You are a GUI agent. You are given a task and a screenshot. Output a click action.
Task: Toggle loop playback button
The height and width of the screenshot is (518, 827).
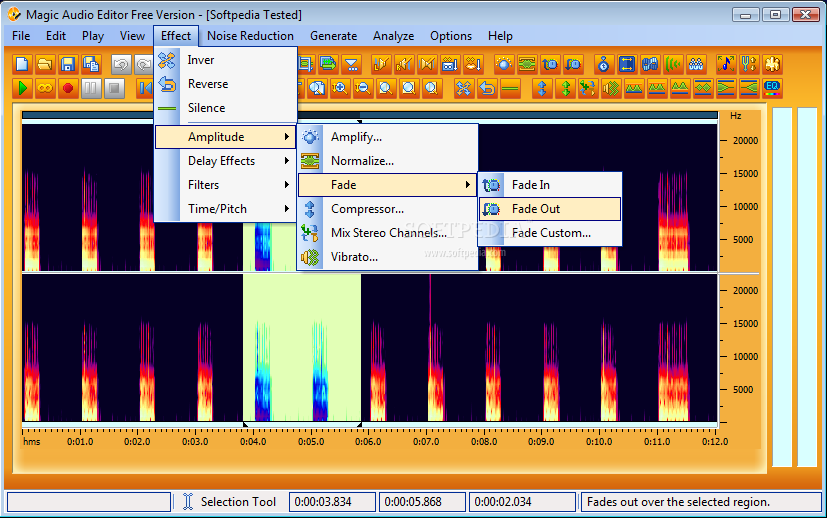coord(45,88)
